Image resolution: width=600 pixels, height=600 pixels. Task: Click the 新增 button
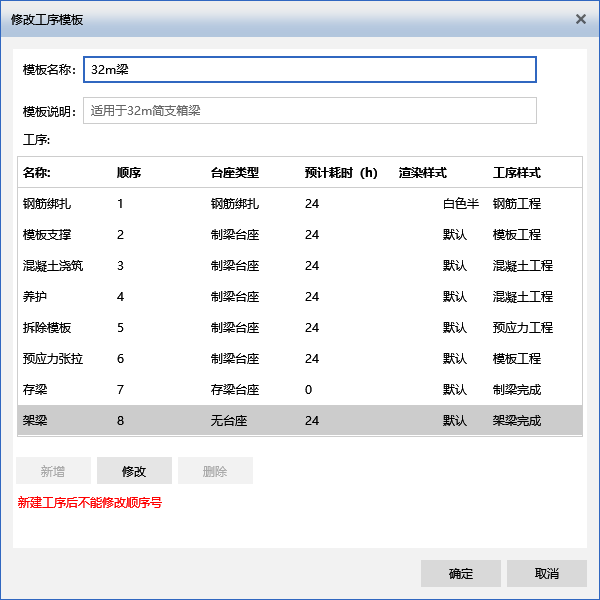pyautogui.click(x=54, y=471)
